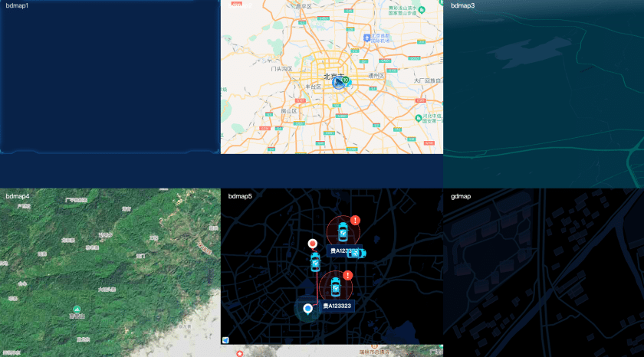The image size is (644, 357).
Task: Click the sideways car next to the upper plate label
Action: click(356, 253)
